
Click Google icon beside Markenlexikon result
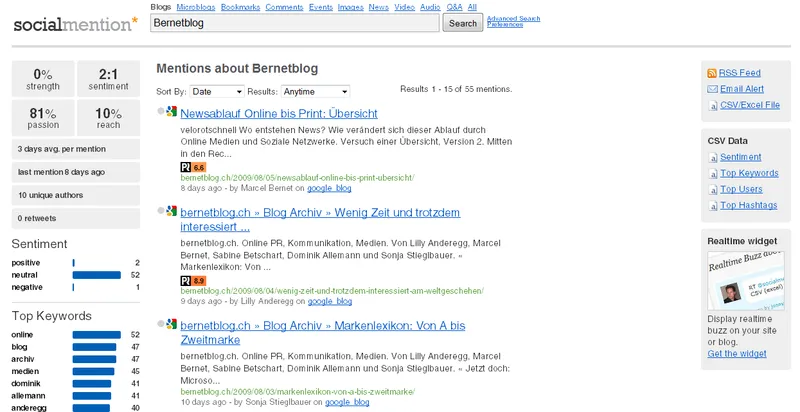[x=171, y=323]
